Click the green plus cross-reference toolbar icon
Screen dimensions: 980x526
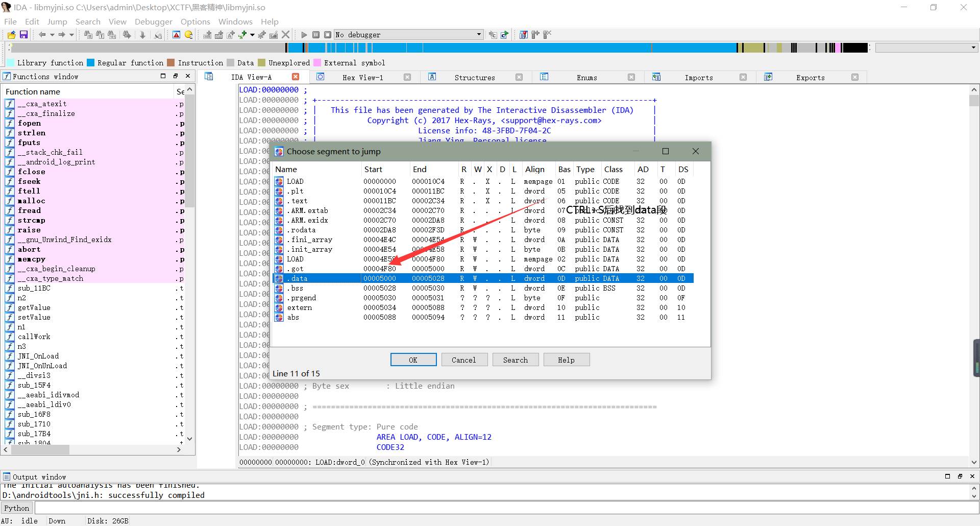[242, 35]
